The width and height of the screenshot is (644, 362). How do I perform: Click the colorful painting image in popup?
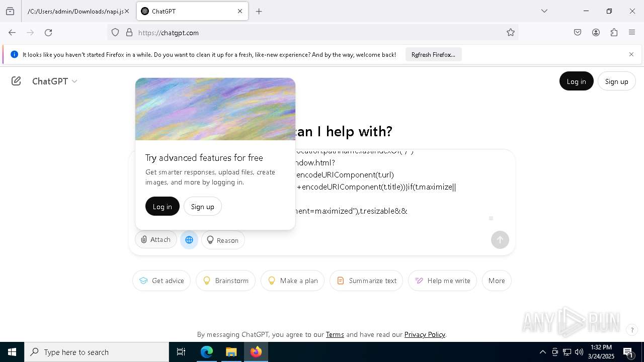215,109
